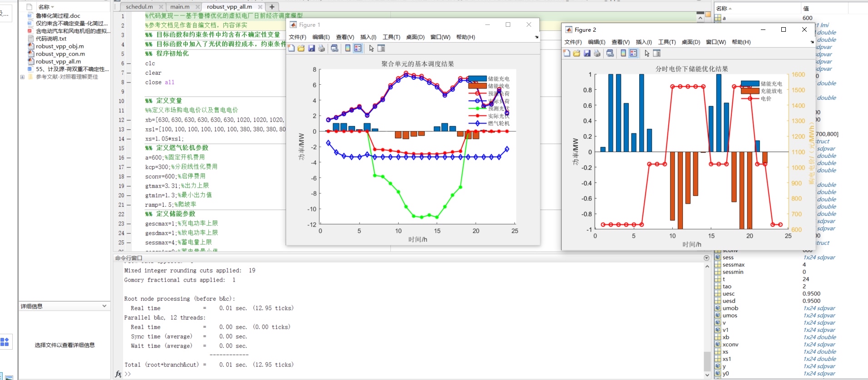Click Print icon in Figure 1 toolbar
This screenshot has width=868, height=380.
pyautogui.click(x=321, y=48)
